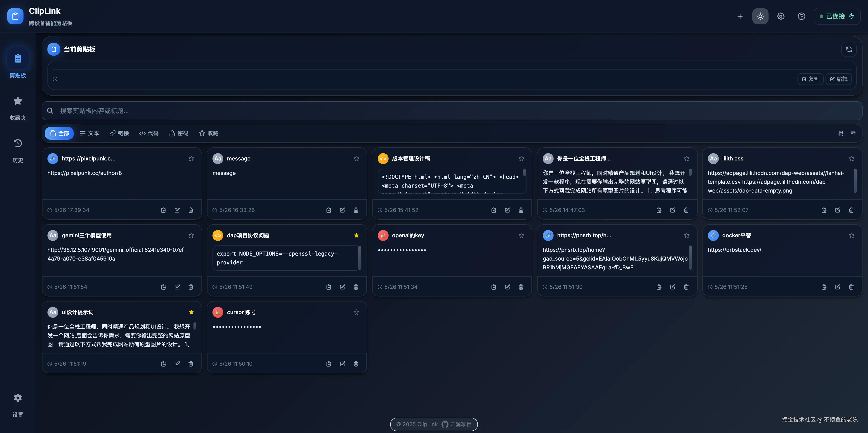
Task: Switch to the 链接 filter tab
Action: tap(119, 133)
